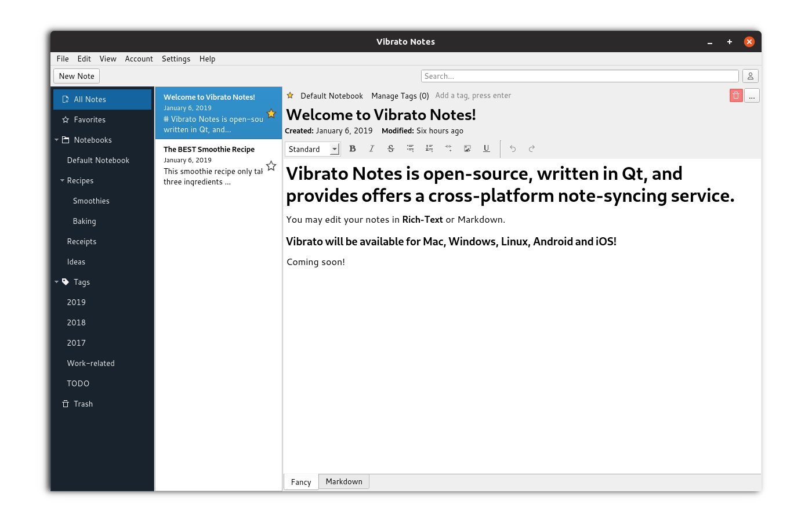Minimize the Vibrato Notes window
The height and width of the screenshot is (522, 812).
pos(710,42)
